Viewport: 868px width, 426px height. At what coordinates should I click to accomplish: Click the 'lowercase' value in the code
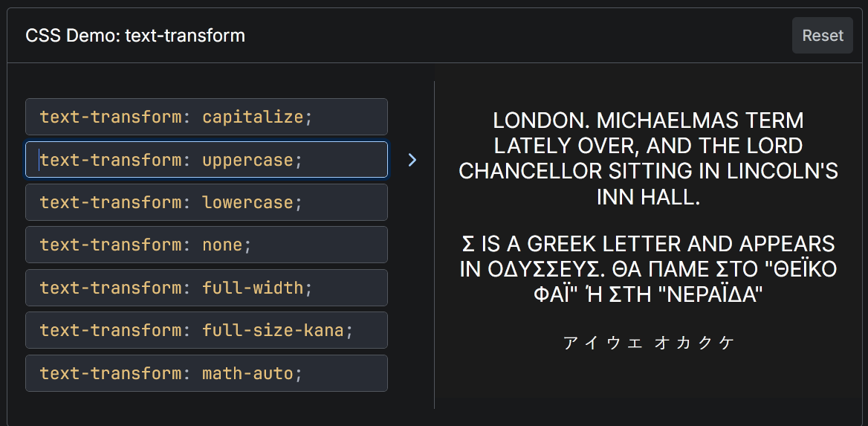tap(247, 202)
